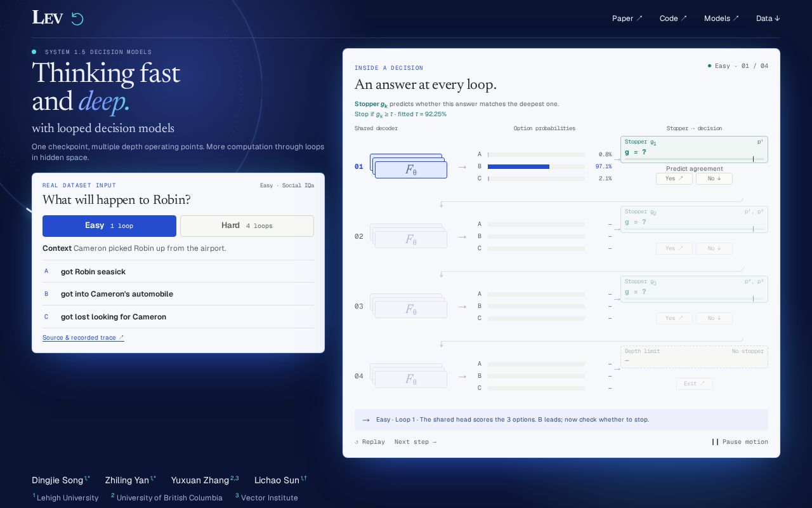The image size is (812, 508).
Task: Open the Models link in the navigation
Action: tap(721, 18)
